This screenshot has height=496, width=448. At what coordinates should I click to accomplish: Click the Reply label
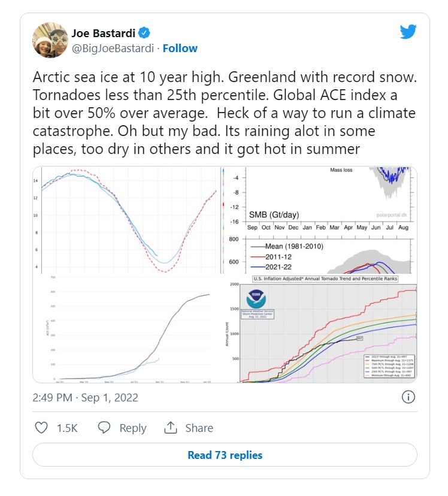(133, 428)
